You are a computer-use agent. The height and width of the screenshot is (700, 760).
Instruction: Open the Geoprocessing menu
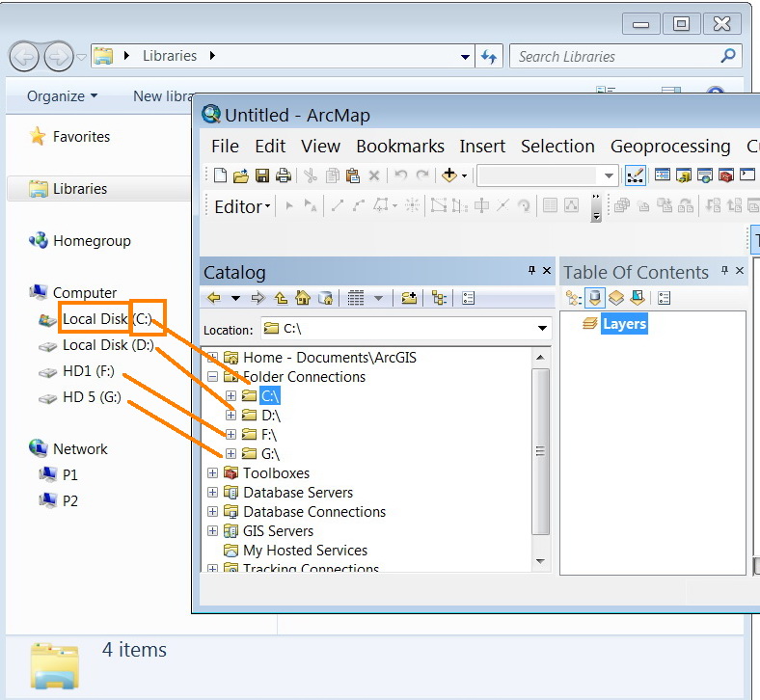[670, 147]
